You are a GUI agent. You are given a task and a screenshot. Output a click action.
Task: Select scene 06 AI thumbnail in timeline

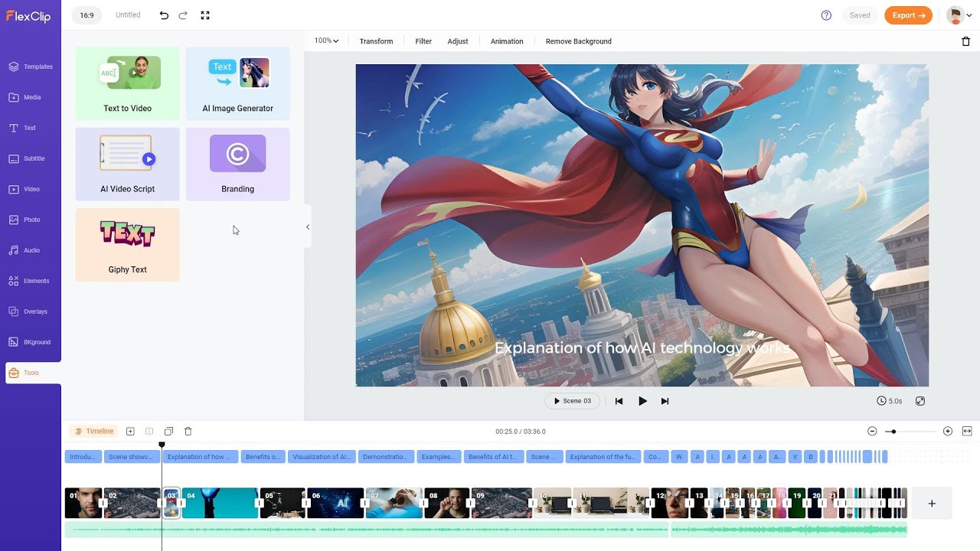(x=335, y=503)
